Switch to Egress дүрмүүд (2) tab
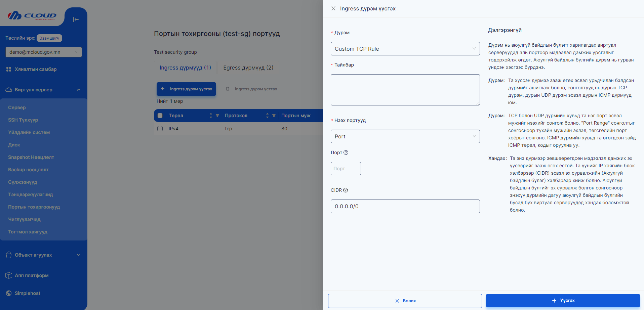The height and width of the screenshot is (310, 644). coord(248,68)
